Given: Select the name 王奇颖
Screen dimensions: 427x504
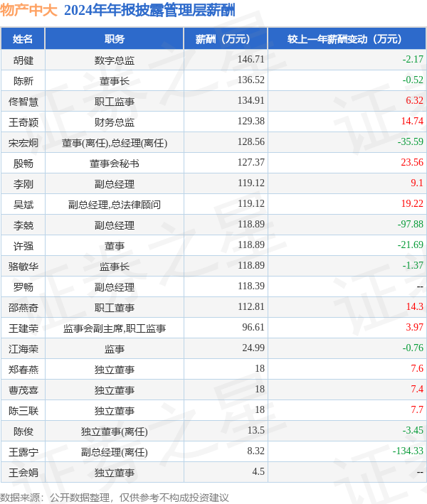Looking at the screenshot, I should (23, 122).
